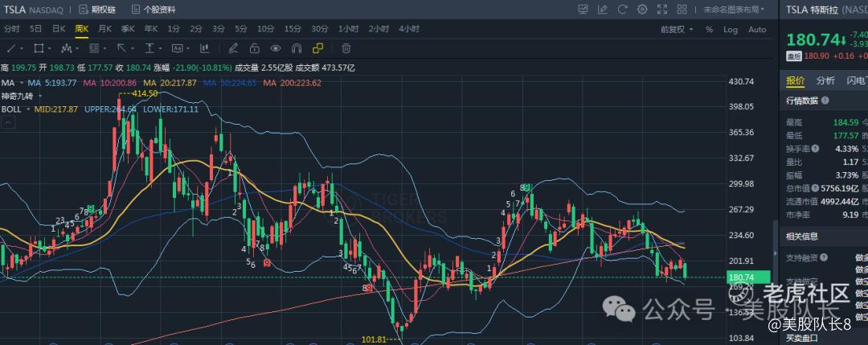Switch to the 日K daily chart
868x345 pixels.
click(59, 29)
